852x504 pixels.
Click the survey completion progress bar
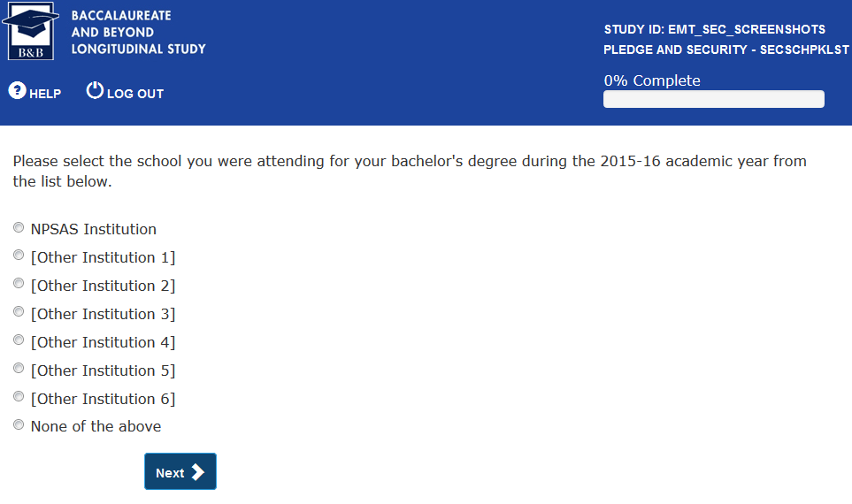click(713, 99)
